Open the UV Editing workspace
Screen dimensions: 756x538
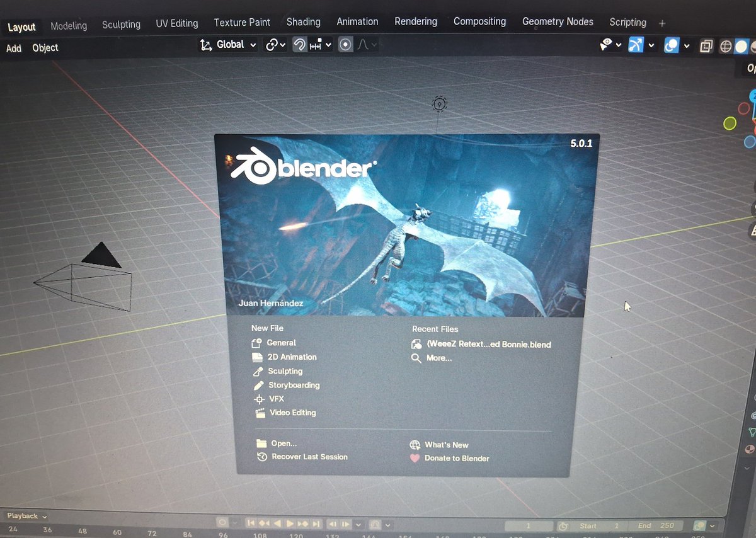click(x=177, y=23)
